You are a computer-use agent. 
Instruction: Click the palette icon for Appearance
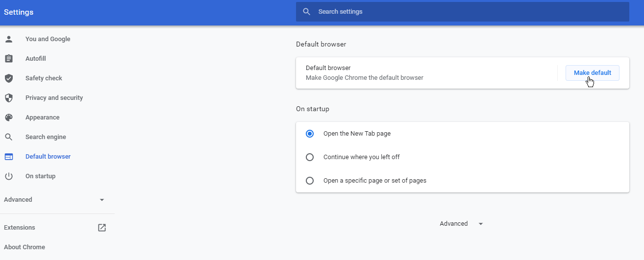point(9,118)
